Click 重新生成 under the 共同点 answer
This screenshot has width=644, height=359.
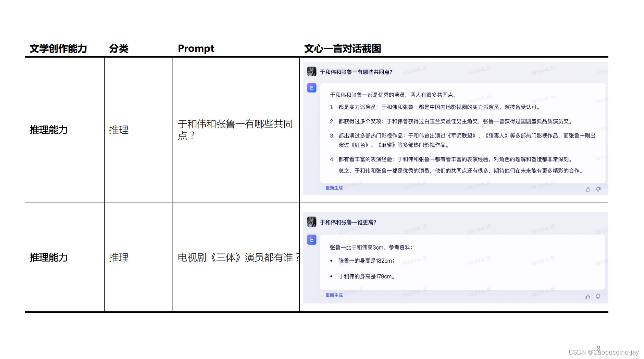pyautogui.click(x=334, y=188)
